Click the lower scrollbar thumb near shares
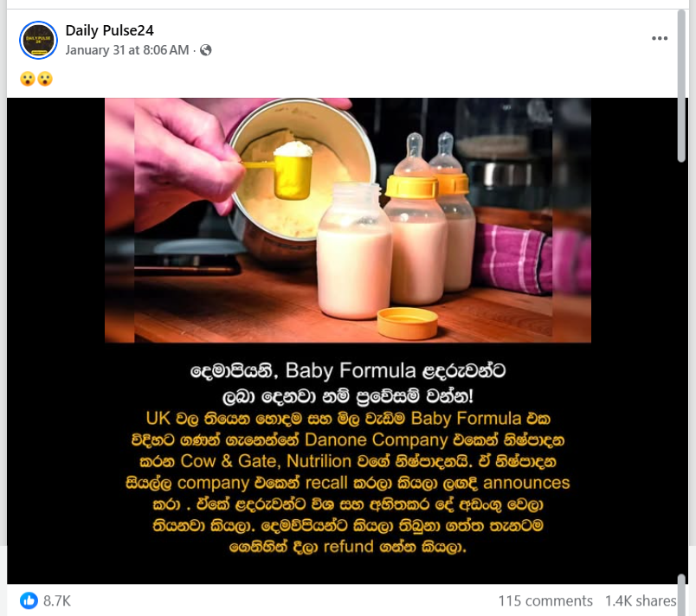The width and height of the screenshot is (696, 616). [681, 594]
